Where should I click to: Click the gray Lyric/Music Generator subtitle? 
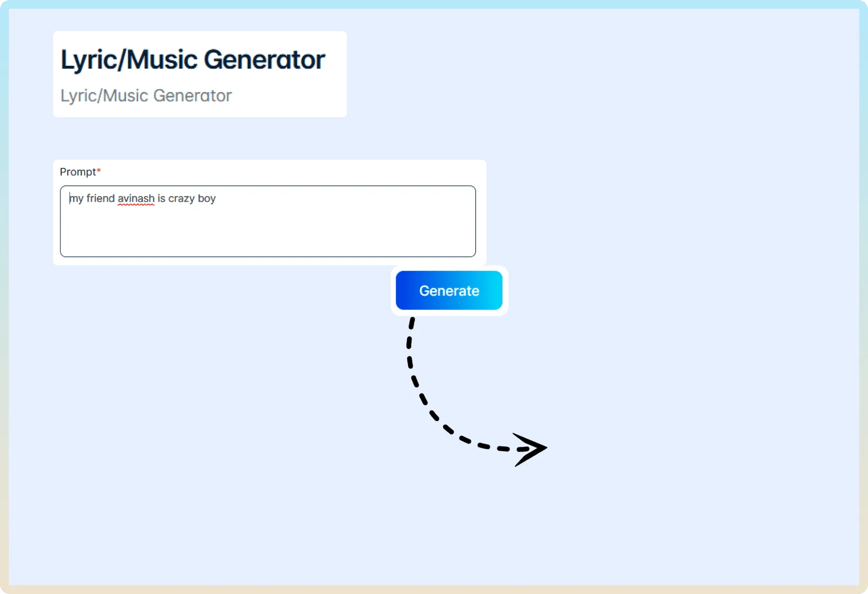point(146,95)
